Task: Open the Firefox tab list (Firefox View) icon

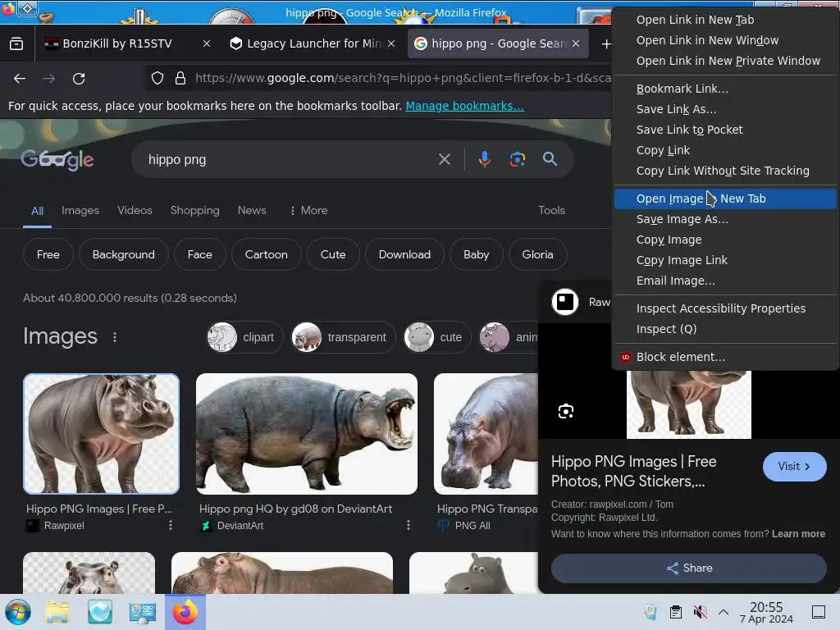Action: point(16,43)
